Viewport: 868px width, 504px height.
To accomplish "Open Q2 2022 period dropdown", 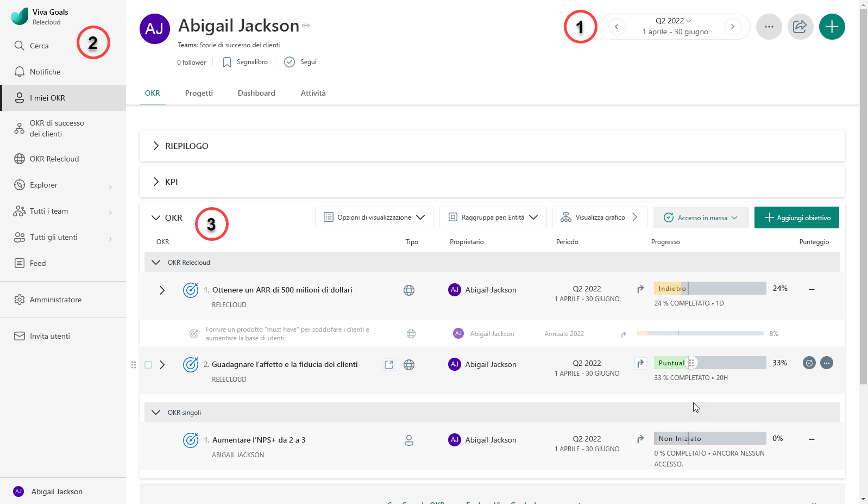I will point(674,21).
